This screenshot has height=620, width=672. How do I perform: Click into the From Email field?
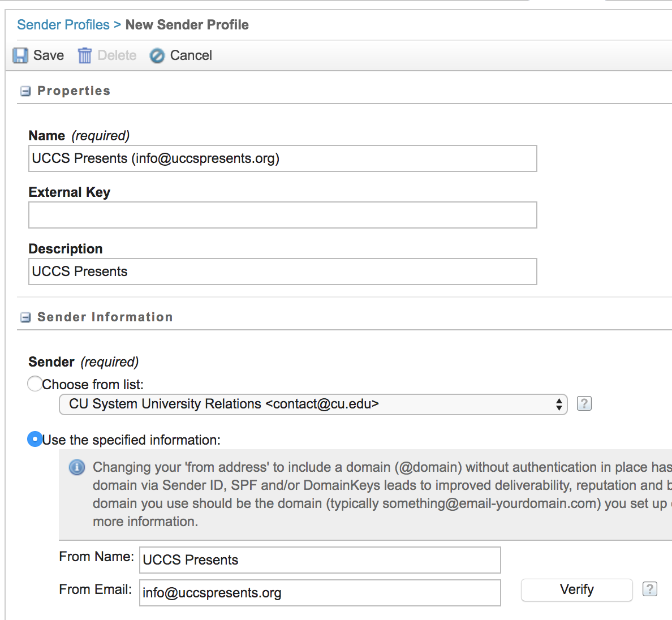320,593
